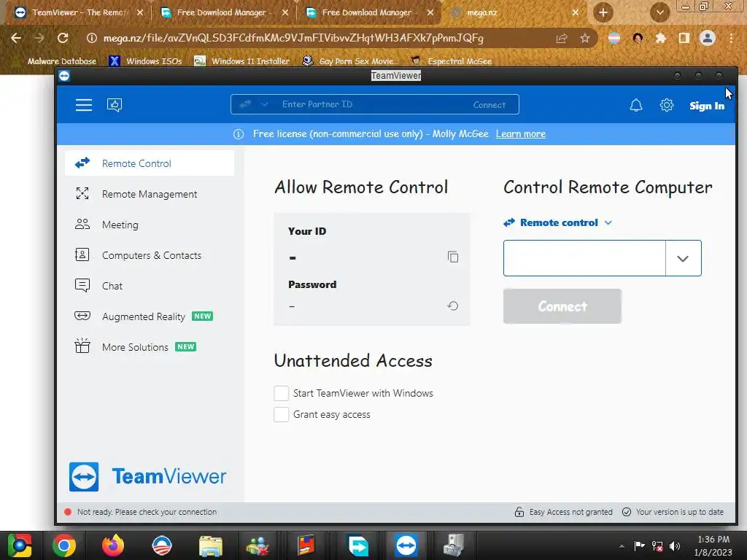Open the partner ID history dropdown arrow
The image size is (747, 560).
(x=683, y=258)
